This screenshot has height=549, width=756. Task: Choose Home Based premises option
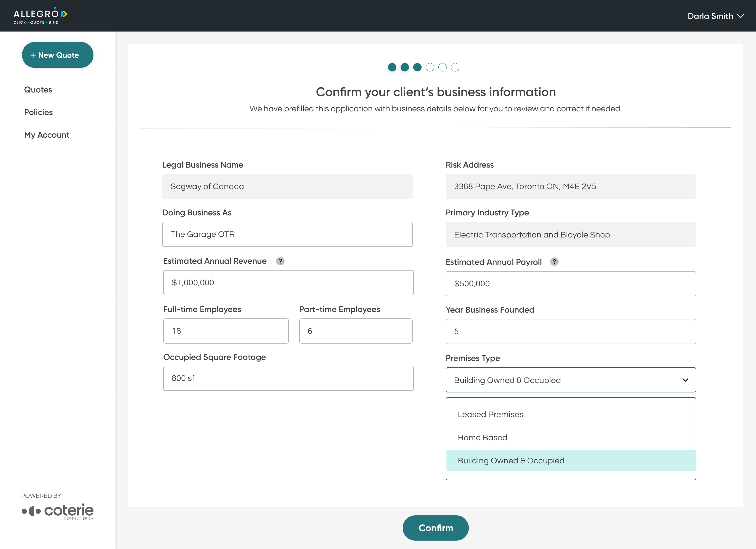pos(482,437)
